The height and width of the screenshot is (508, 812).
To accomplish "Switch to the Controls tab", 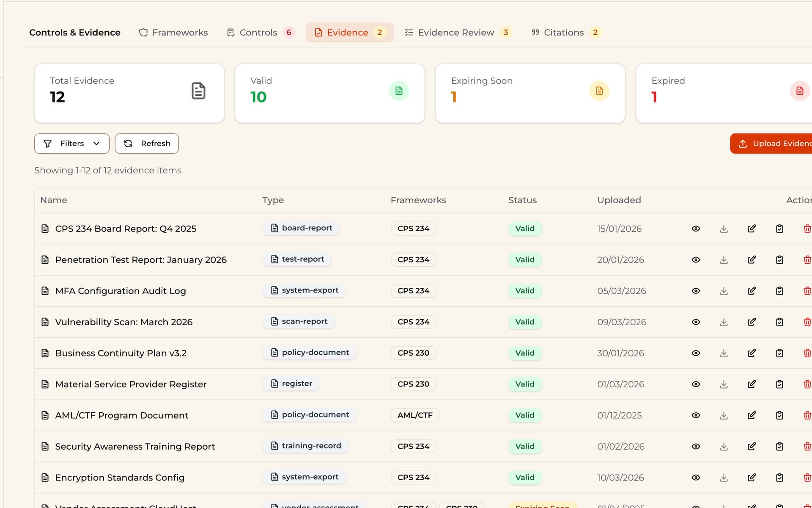I will pyautogui.click(x=261, y=33).
